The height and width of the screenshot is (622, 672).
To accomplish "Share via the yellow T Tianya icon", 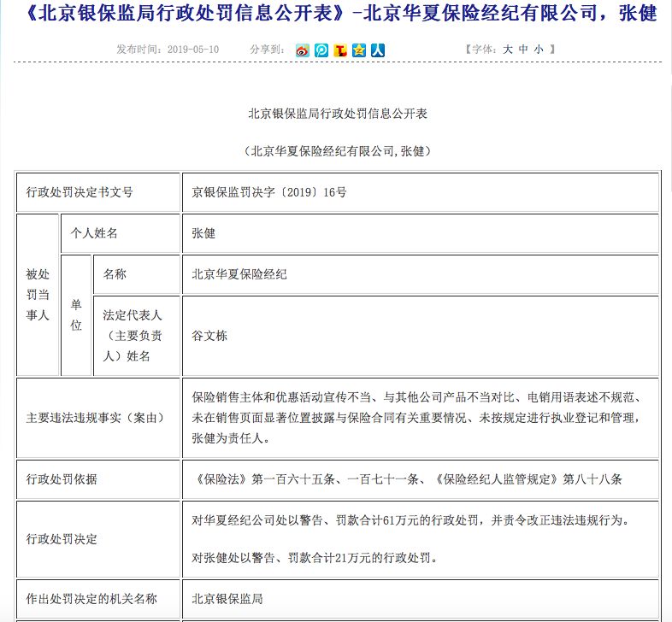I will click(x=340, y=50).
